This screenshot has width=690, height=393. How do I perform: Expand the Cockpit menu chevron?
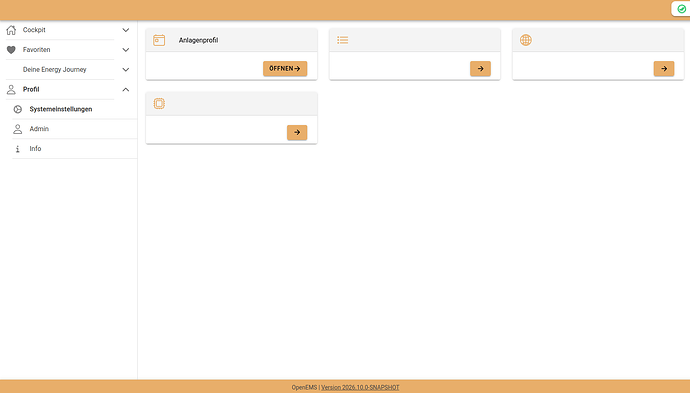[x=126, y=30]
